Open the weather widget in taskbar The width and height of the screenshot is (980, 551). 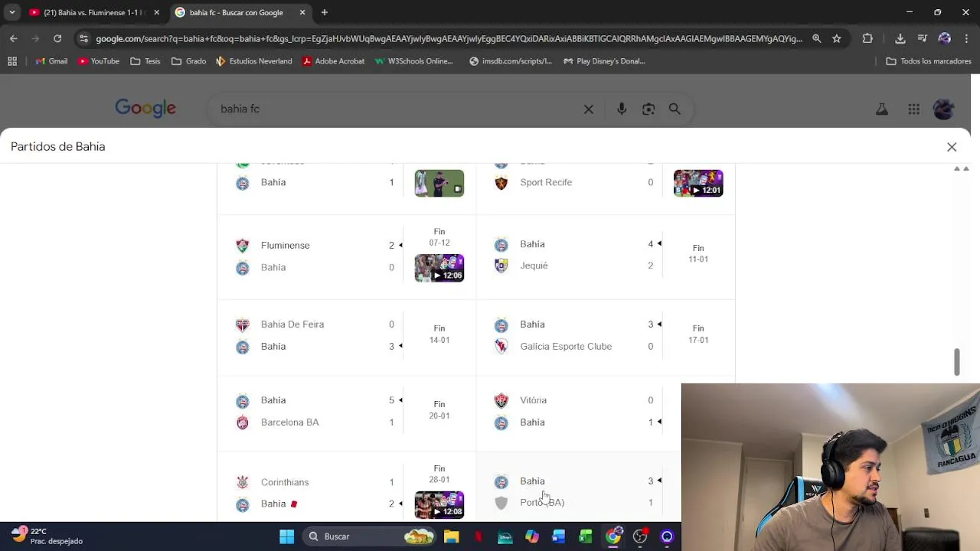tap(47, 536)
